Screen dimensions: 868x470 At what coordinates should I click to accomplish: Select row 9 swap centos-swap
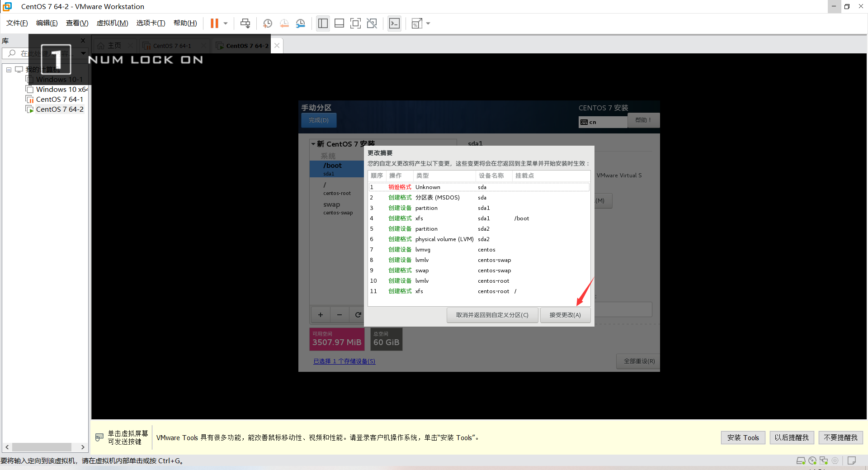479,271
